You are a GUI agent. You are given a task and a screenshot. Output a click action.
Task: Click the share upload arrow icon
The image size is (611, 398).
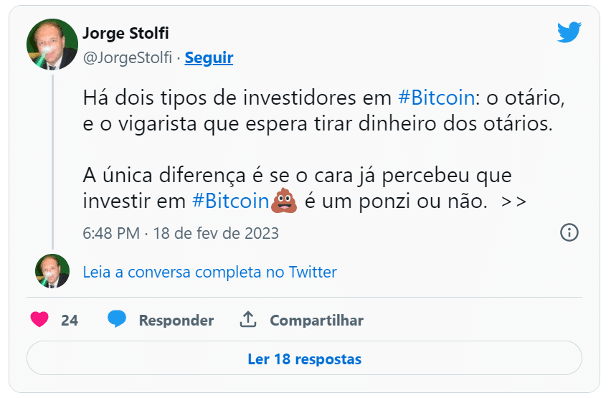[248, 319]
